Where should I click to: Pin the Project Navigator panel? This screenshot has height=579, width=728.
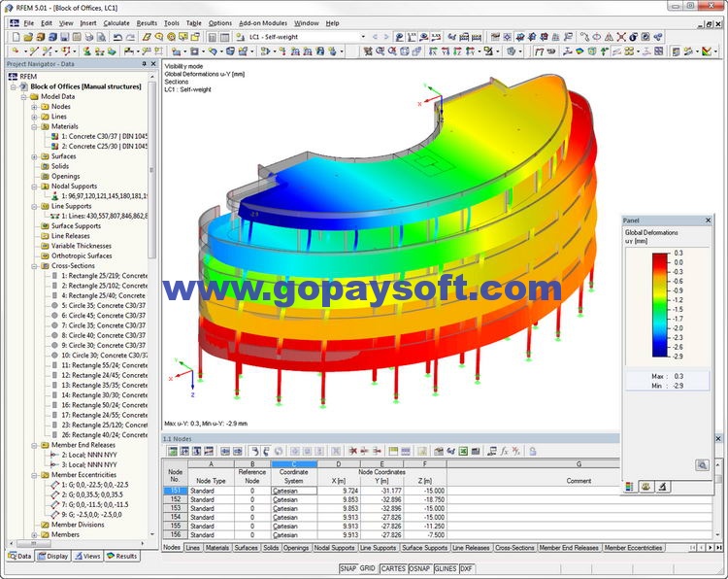144,64
